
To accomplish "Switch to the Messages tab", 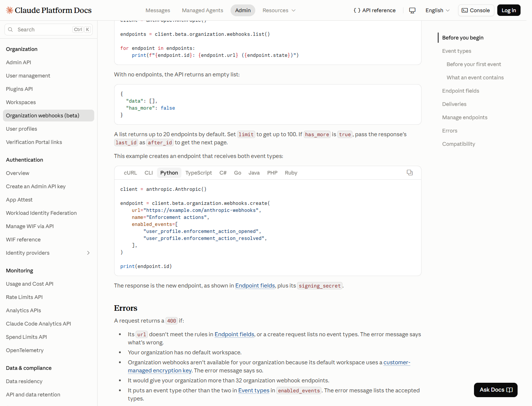I will 158,10.
